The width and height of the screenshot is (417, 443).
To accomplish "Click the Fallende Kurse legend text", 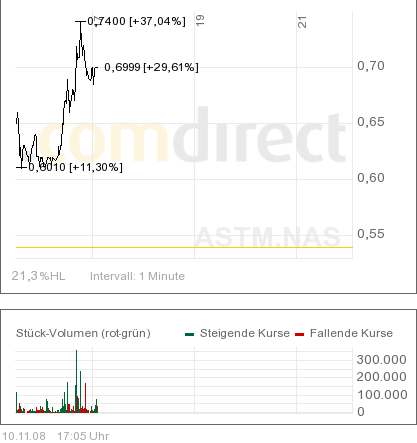I will pos(351,333).
